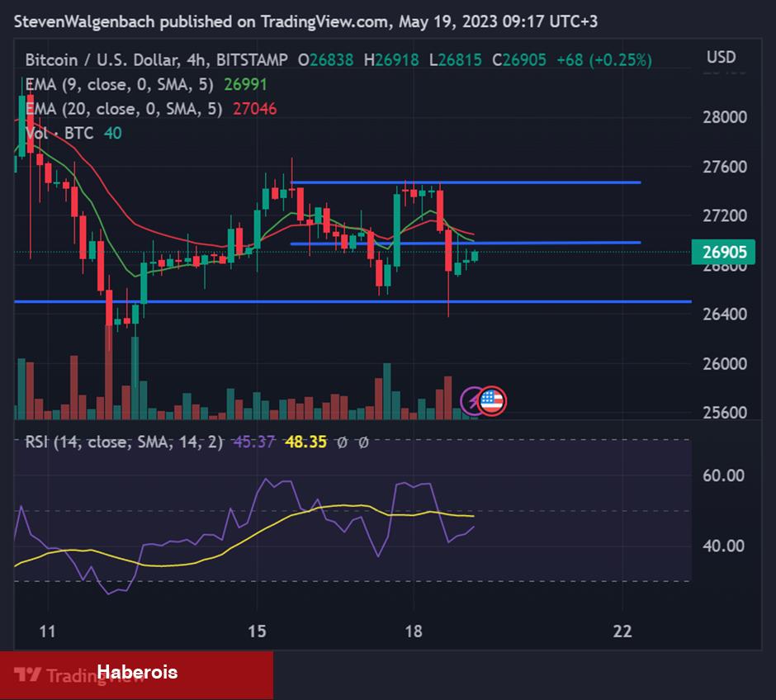Click the volume value 40
Viewport: 776px width, 700px height.
pos(113,133)
